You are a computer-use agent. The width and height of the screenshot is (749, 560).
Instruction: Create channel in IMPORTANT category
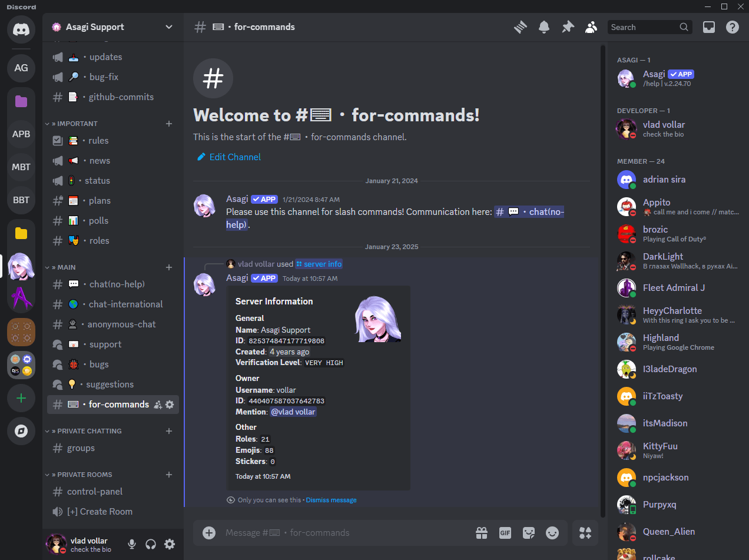(169, 124)
